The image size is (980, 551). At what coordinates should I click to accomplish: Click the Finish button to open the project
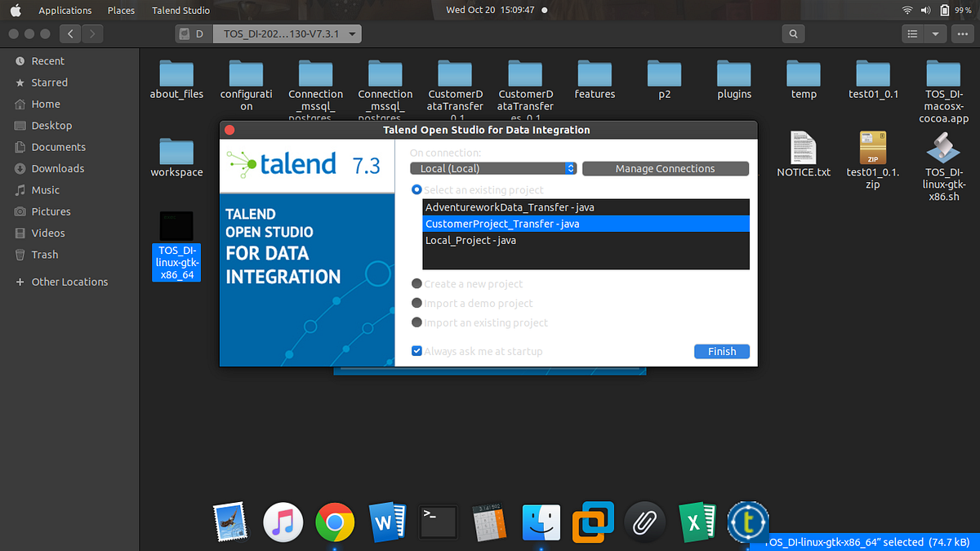click(x=721, y=351)
